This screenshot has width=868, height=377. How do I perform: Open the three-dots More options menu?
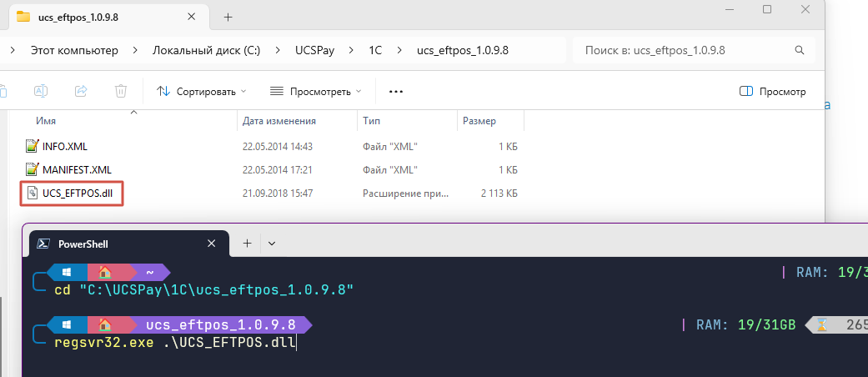coord(396,91)
